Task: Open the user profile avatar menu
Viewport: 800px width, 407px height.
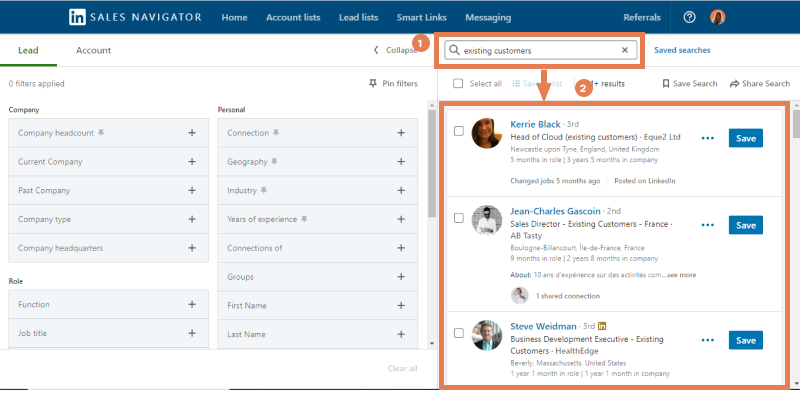Action: [718, 17]
